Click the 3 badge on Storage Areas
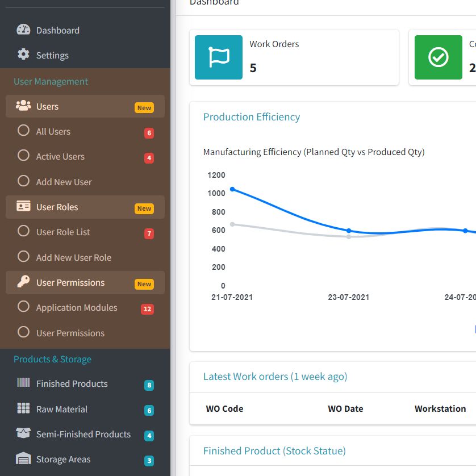This screenshot has width=476, height=476. click(149, 461)
